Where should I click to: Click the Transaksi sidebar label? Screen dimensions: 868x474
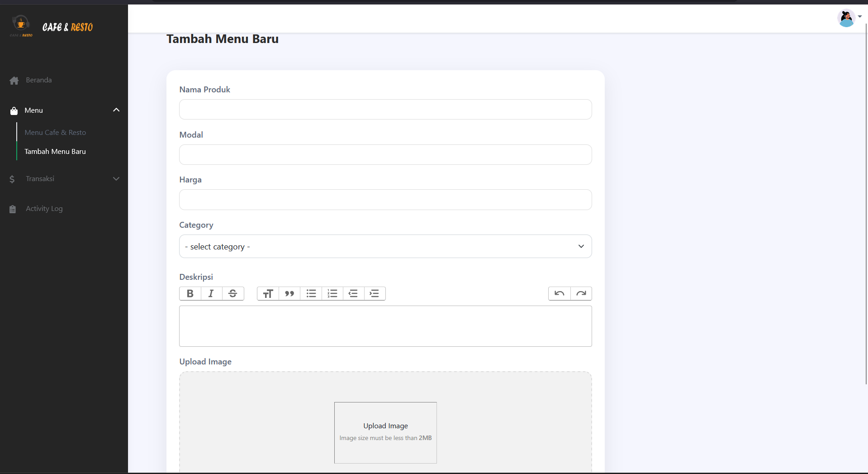[40, 179]
